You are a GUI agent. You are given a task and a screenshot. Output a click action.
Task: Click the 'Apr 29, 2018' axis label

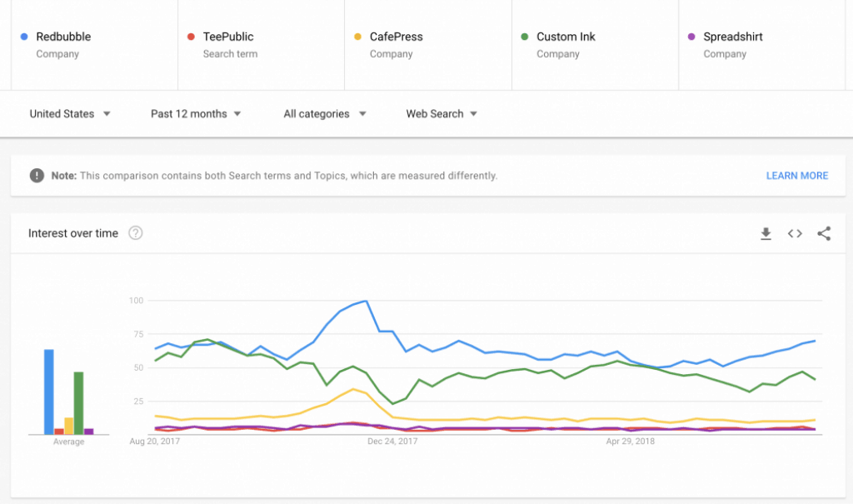click(x=630, y=442)
